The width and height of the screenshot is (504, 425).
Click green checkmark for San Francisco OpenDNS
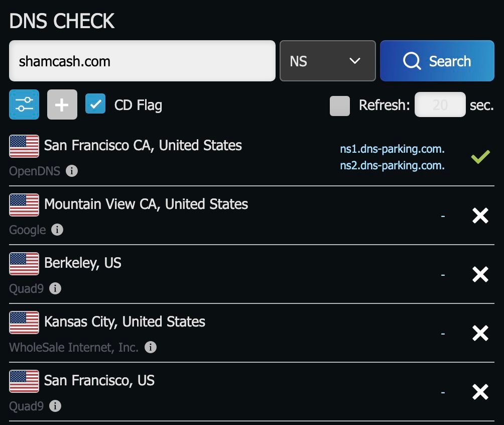480,157
